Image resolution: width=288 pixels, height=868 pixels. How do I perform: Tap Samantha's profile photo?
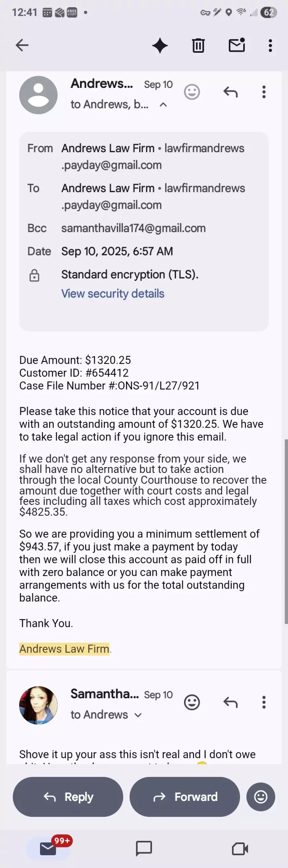click(38, 705)
